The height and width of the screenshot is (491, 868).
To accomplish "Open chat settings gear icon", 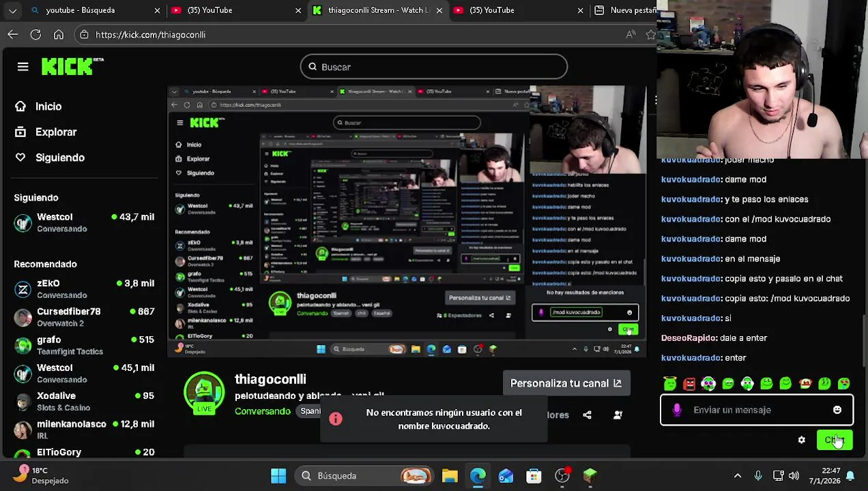I will point(802,440).
